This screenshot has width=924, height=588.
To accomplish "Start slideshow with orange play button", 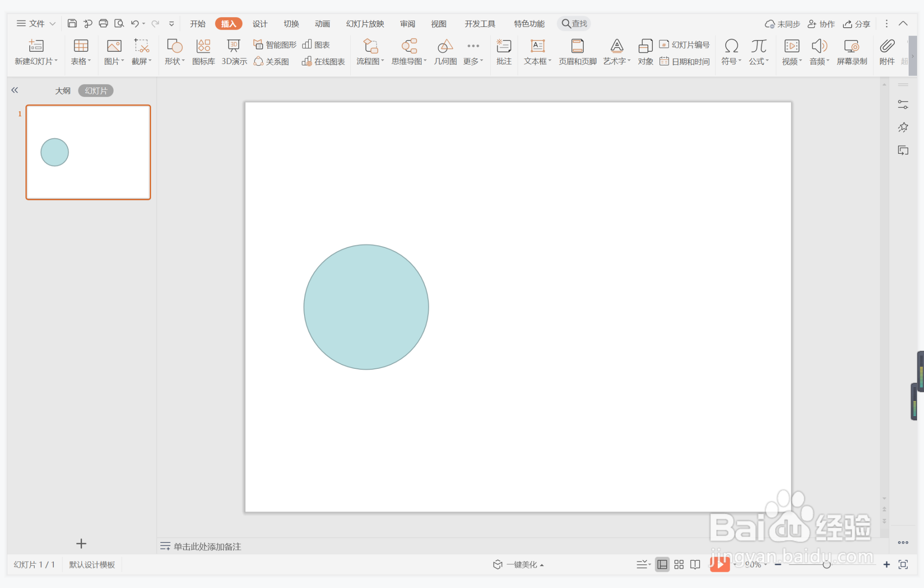I will 719,564.
